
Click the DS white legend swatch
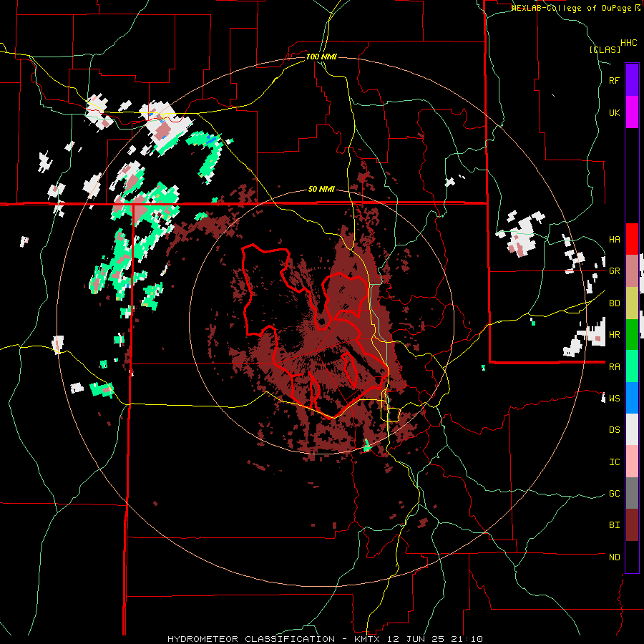click(x=632, y=429)
